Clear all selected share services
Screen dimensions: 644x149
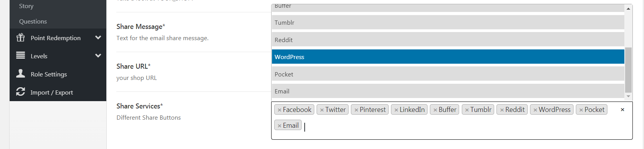tap(622, 110)
